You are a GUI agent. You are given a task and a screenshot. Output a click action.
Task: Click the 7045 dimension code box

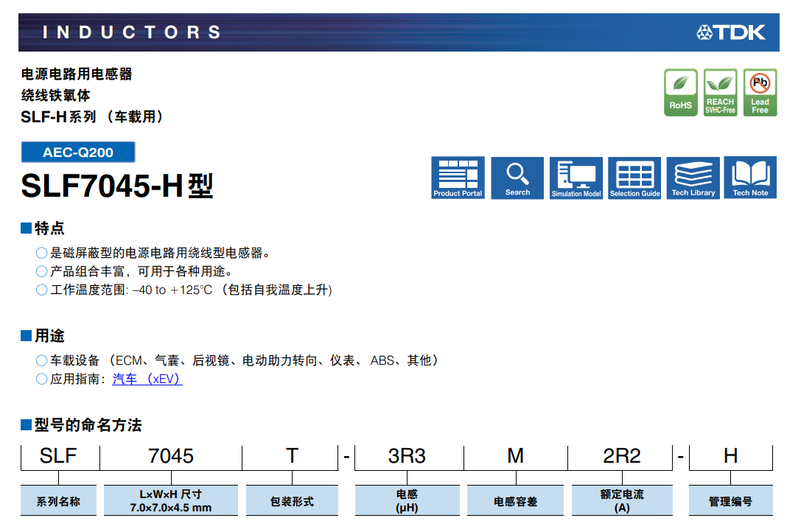coord(171,456)
